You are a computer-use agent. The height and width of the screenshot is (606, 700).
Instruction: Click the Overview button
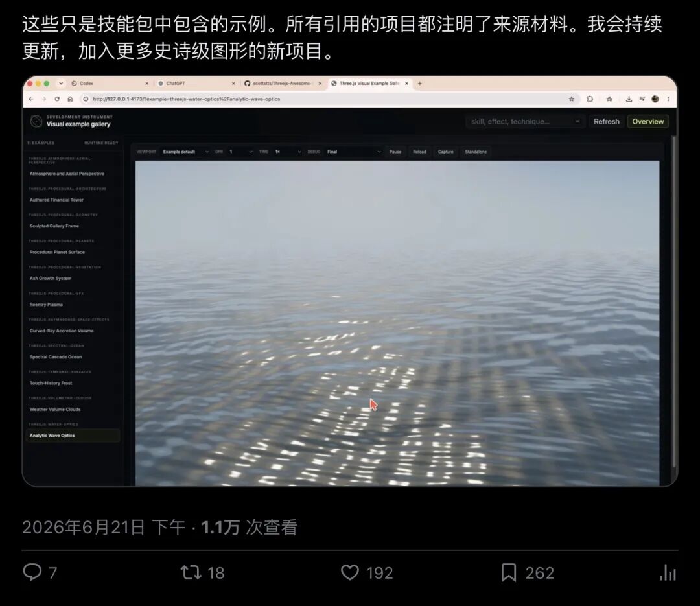coord(647,121)
